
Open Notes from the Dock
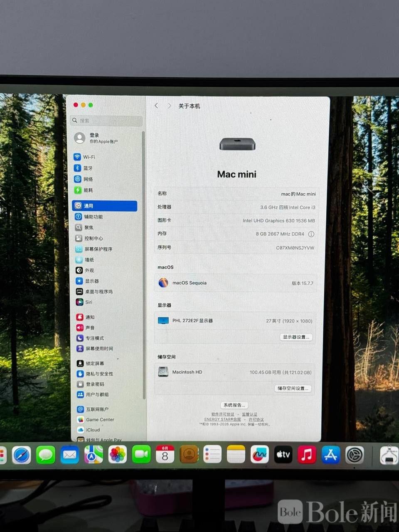coord(236,455)
